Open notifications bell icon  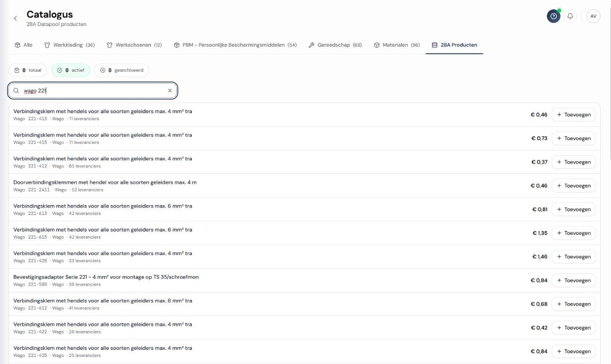[570, 16]
